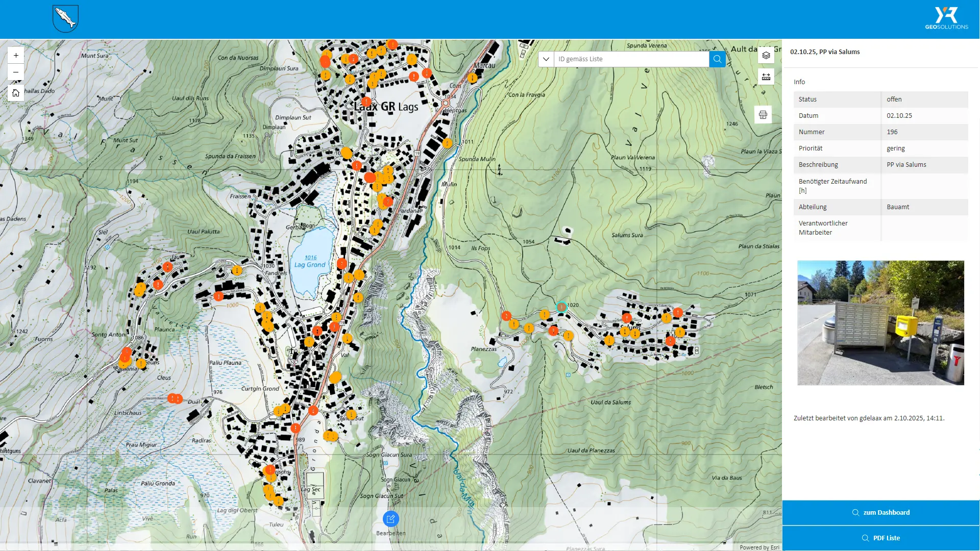Click the fish coat of arms logo
Image resolution: width=980 pixels, height=551 pixels.
coord(65,19)
